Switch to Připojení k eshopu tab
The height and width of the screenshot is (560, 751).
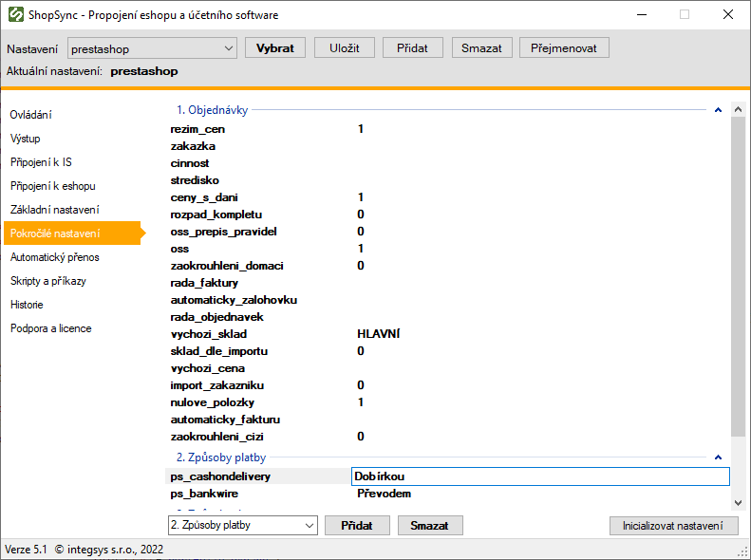pyautogui.click(x=53, y=186)
